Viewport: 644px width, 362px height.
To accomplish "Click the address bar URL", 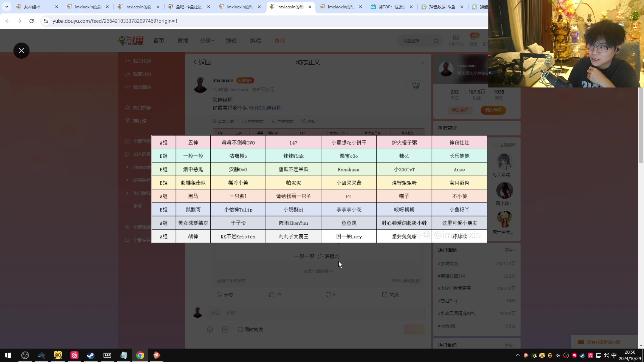I will pyautogui.click(x=115, y=21).
